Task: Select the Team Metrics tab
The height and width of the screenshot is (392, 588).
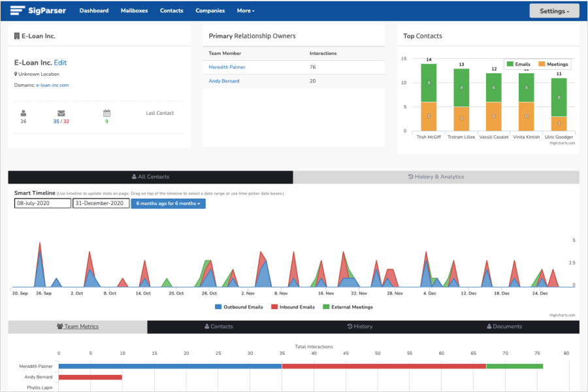Action: (78, 327)
